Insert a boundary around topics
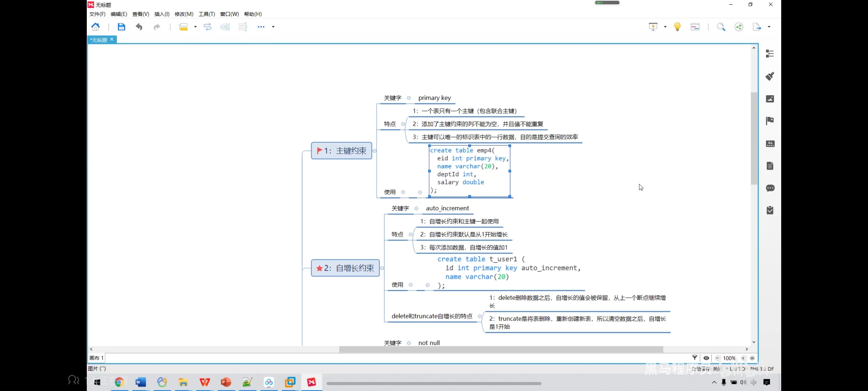Screen dimensions: 868x391 pyautogui.click(x=225, y=27)
